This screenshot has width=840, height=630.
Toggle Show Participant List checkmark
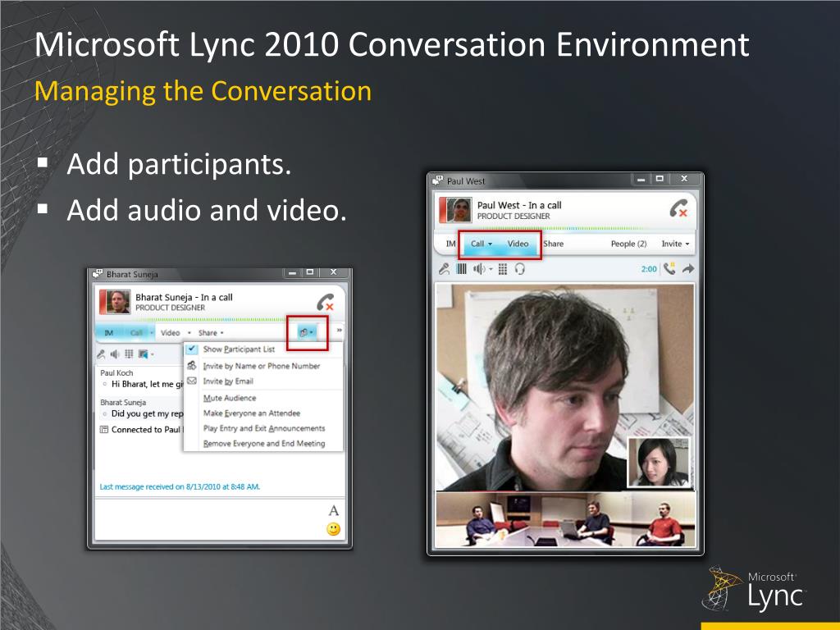coord(192,349)
